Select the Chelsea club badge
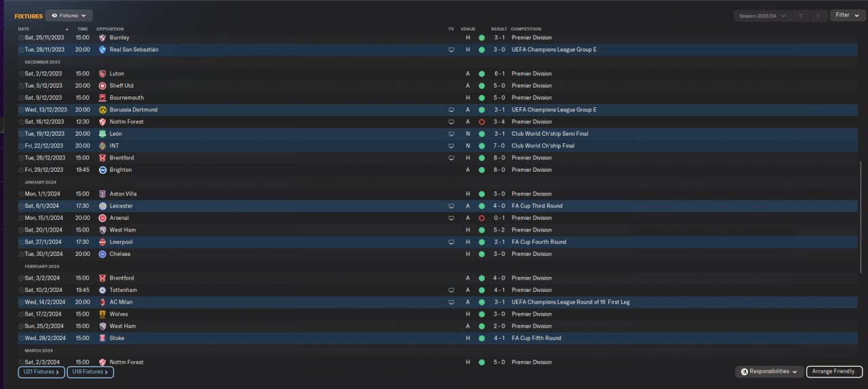This screenshot has height=389, width=868. [x=102, y=254]
